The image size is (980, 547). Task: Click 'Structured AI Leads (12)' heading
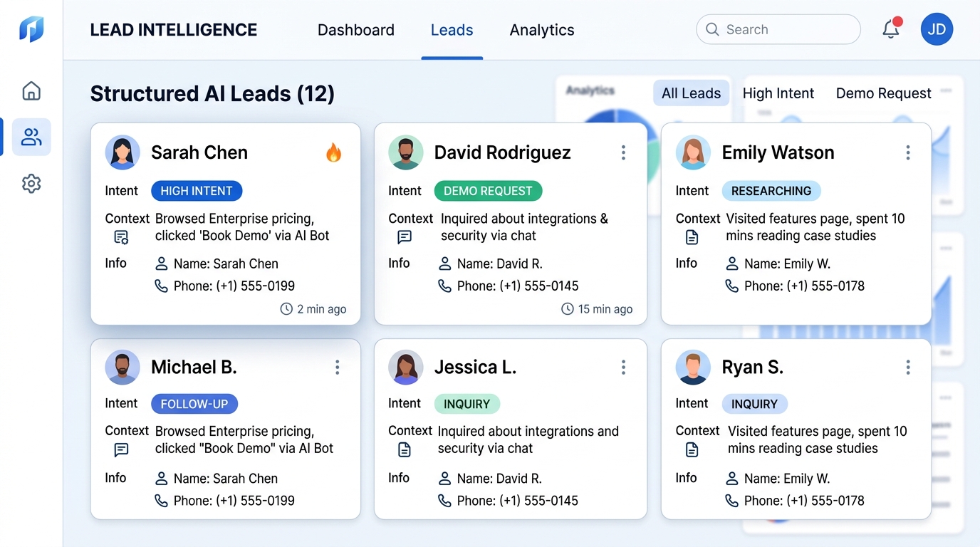(212, 93)
